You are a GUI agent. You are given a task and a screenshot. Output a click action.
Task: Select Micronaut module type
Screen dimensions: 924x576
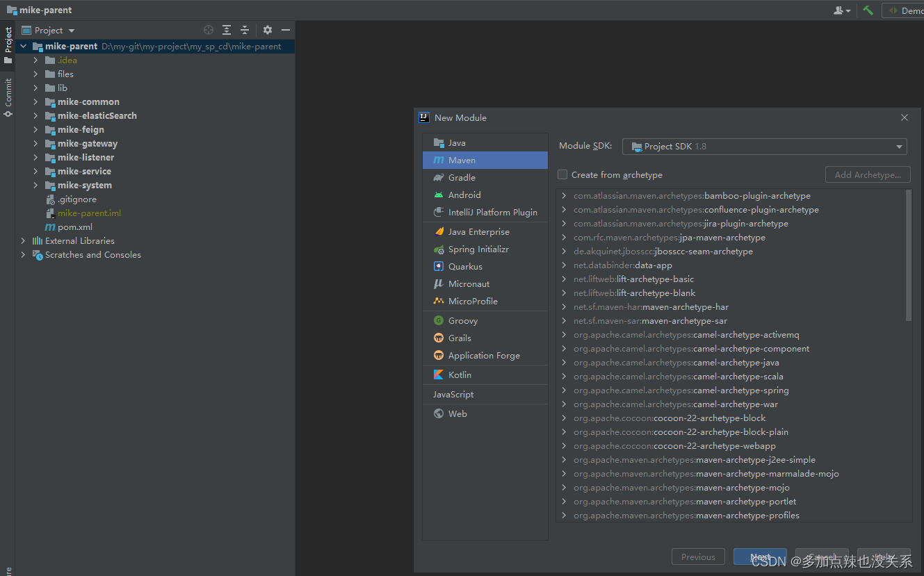point(485,283)
